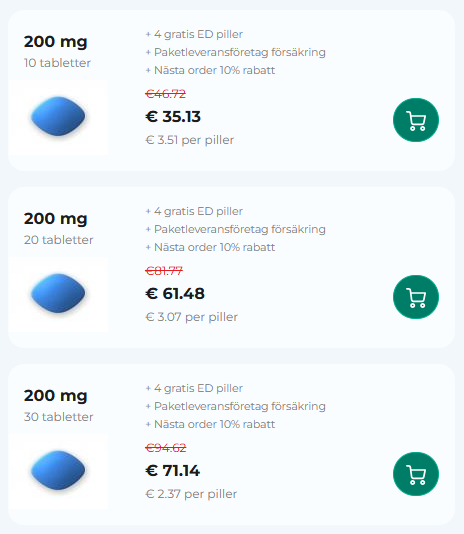Click 200 mg heading in first card

pos(56,42)
